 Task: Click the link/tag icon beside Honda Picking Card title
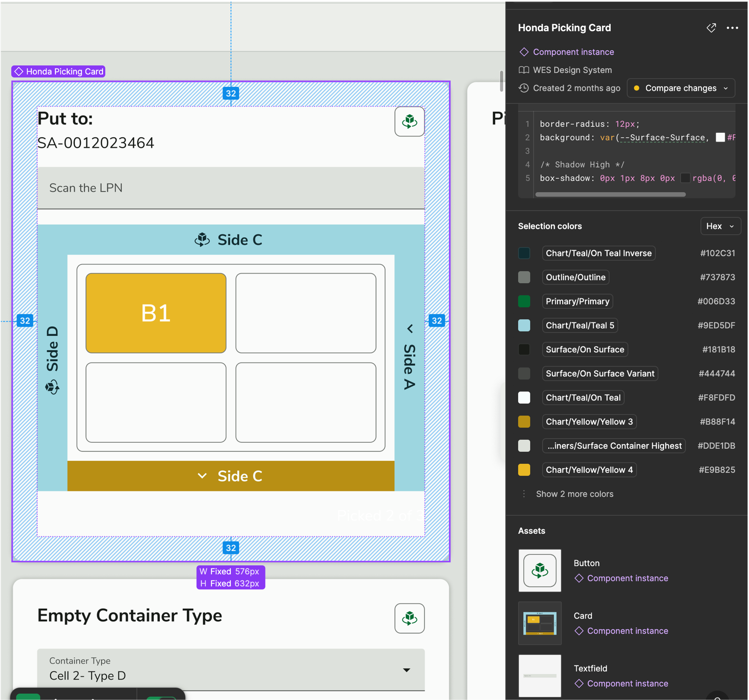click(711, 28)
